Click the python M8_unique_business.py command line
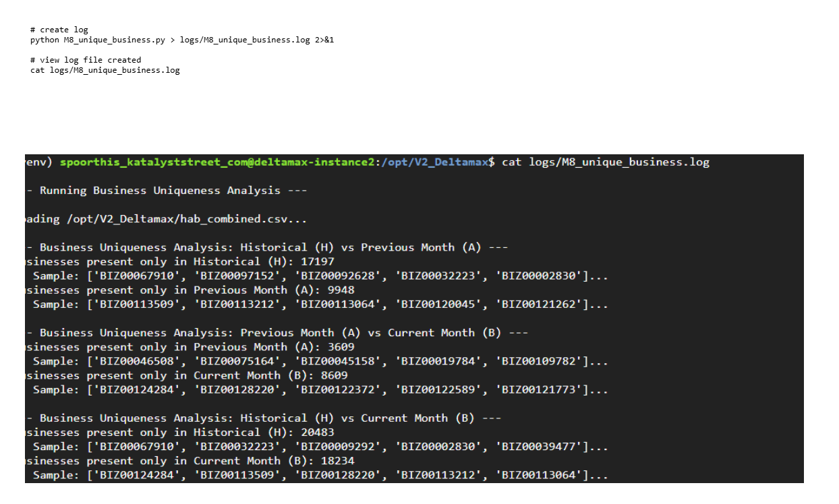This screenshot has height=504, width=839. [x=182, y=40]
